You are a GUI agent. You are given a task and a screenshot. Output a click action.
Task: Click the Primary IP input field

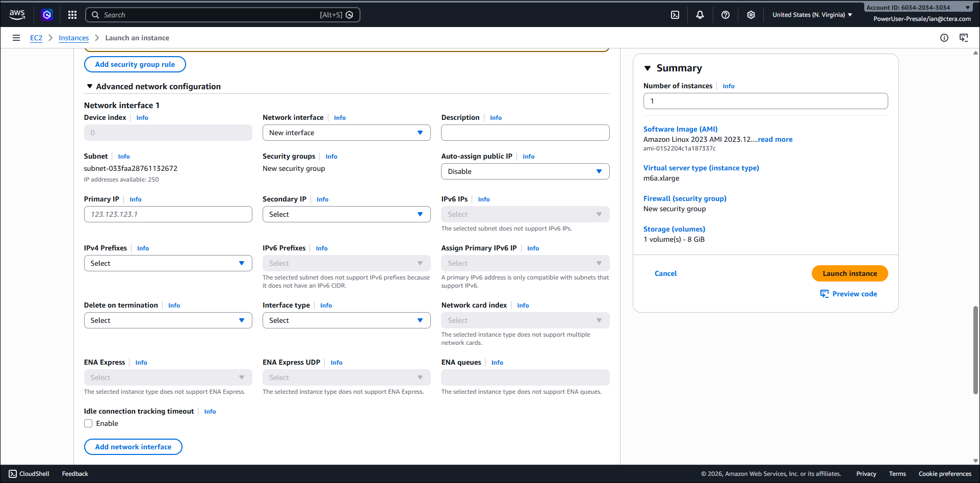[x=168, y=214]
